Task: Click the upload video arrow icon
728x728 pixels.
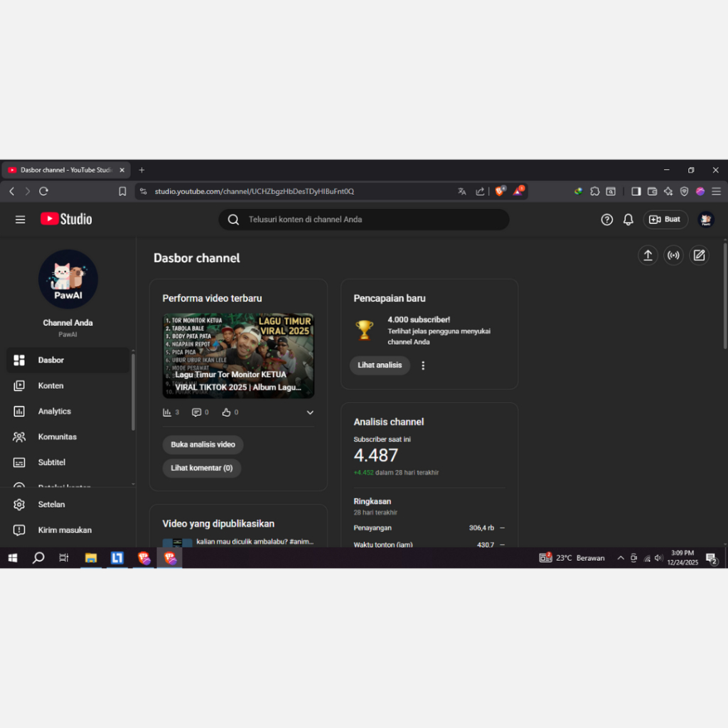Action: coord(648,255)
